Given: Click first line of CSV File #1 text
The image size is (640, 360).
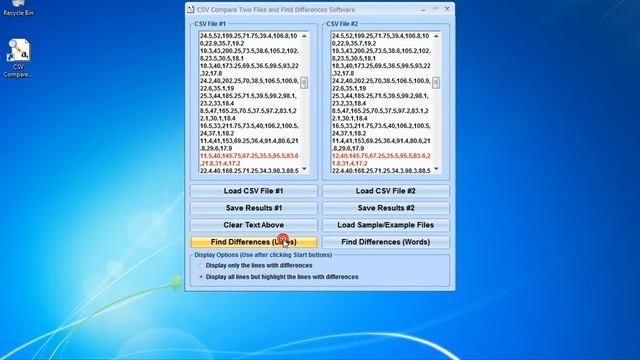Looking at the screenshot, I should [x=249, y=40].
